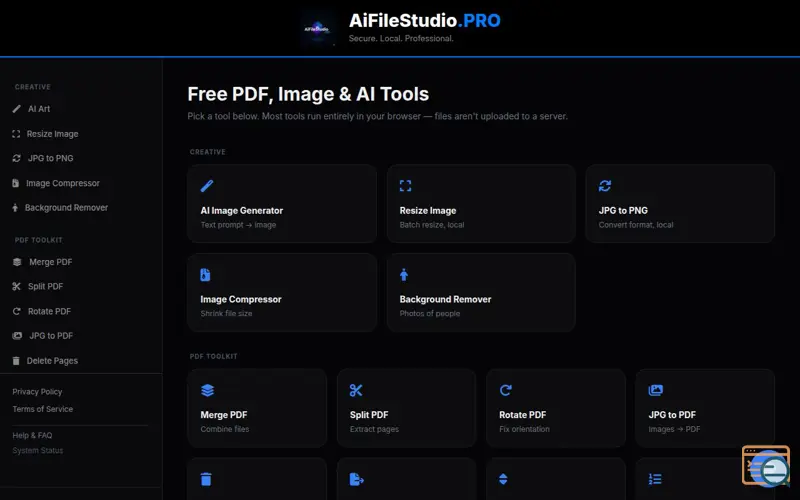
Task: Click the 'Combine files' description
Action: (x=224, y=429)
